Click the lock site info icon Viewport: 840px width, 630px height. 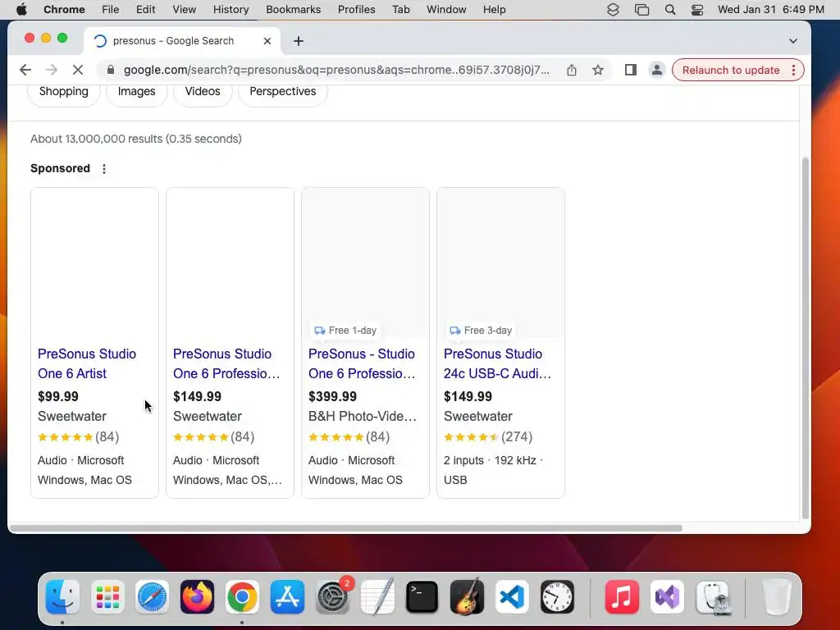tap(111, 70)
